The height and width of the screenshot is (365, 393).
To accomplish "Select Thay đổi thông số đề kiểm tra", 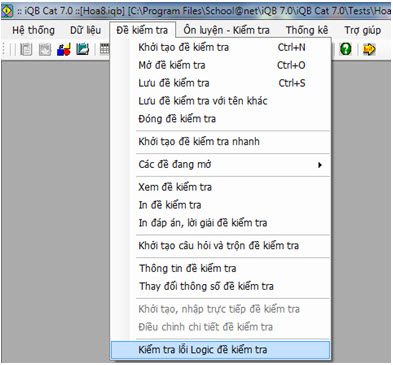I will click(221, 286).
